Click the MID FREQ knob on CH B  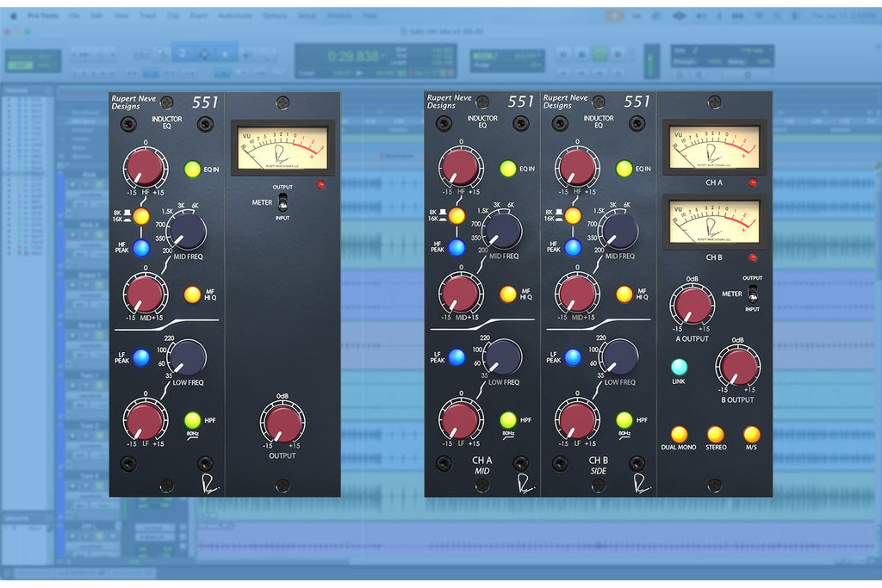(618, 231)
